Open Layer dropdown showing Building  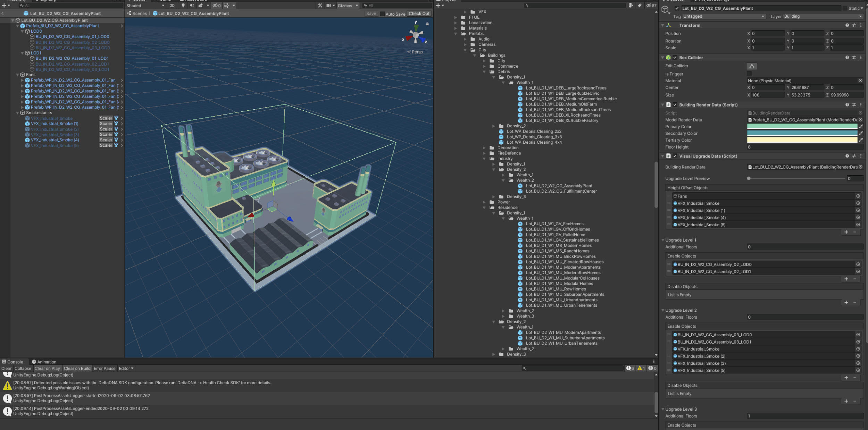(x=823, y=16)
